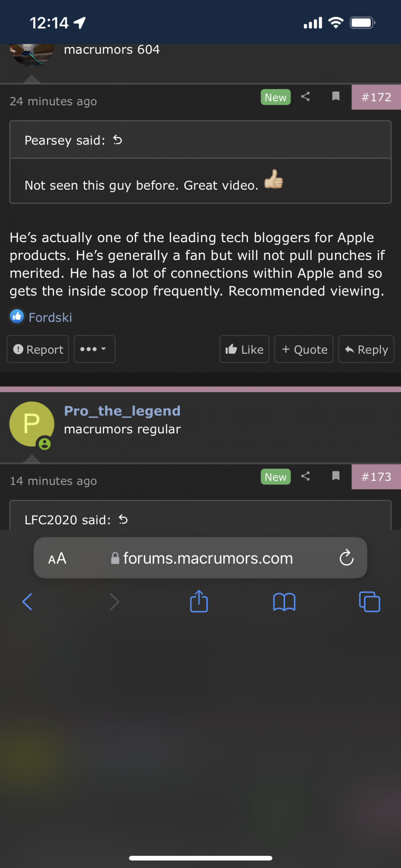
Task: Open Fordski's profile from likes
Action: pyautogui.click(x=50, y=317)
